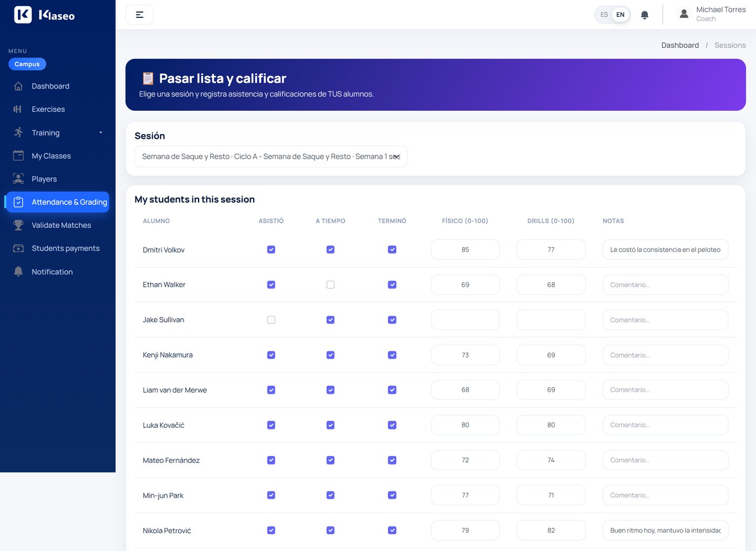Uncheck A Tiempo for Liam van der Merwe
This screenshot has height=551, width=756.
click(330, 390)
